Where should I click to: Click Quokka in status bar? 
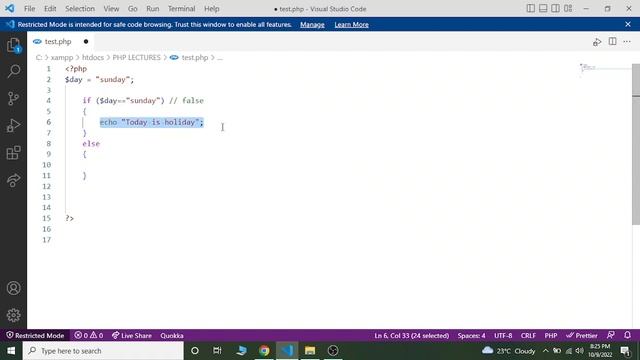tap(172, 336)
